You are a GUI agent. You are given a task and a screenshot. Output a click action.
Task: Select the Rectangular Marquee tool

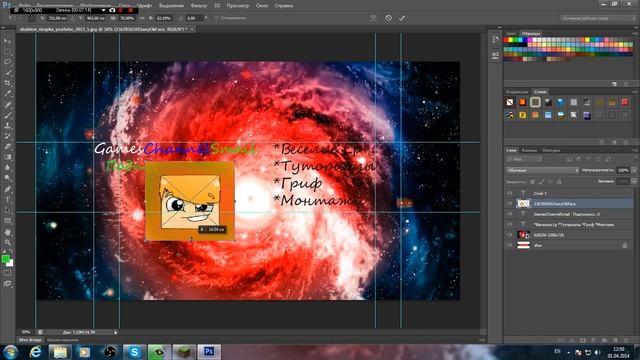pyautogui.click(x=7, y=52)
